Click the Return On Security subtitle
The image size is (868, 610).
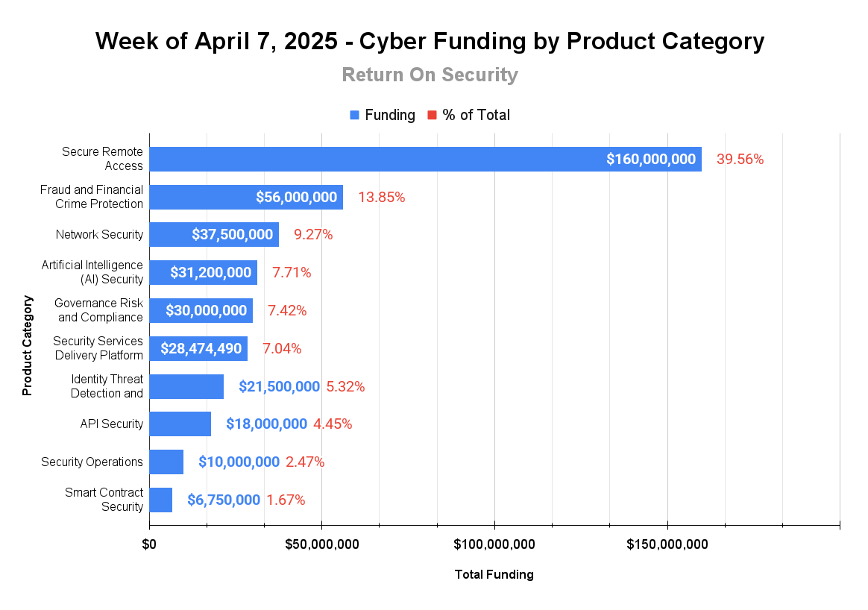coord(430,75)
